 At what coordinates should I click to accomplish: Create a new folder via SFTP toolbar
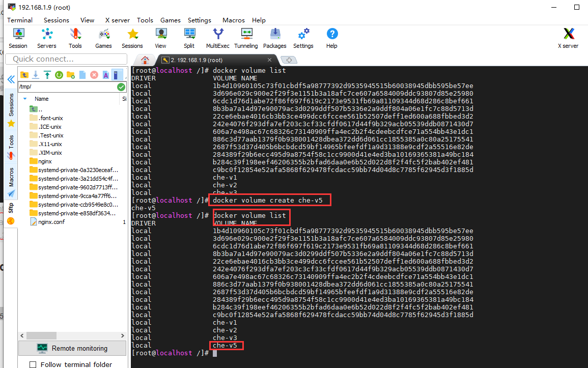pos(70,75)
